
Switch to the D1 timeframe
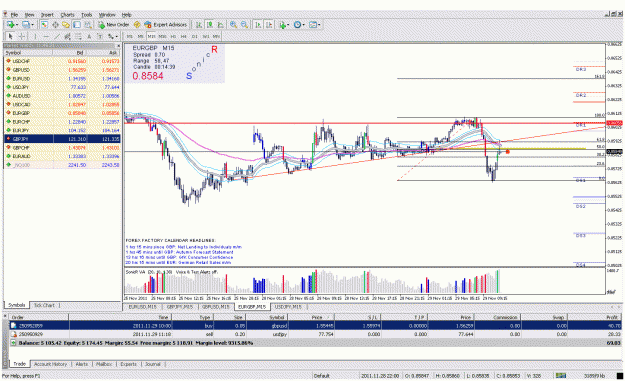pyautogui.click(x=195, y=36)
